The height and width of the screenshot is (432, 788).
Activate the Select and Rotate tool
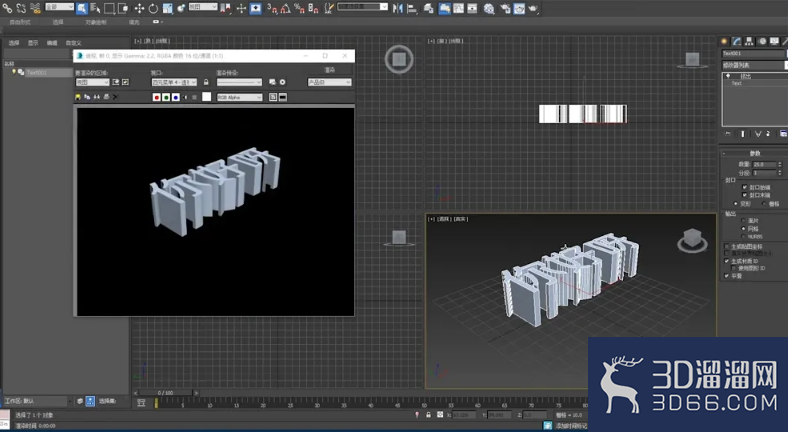tap(153, 8)
